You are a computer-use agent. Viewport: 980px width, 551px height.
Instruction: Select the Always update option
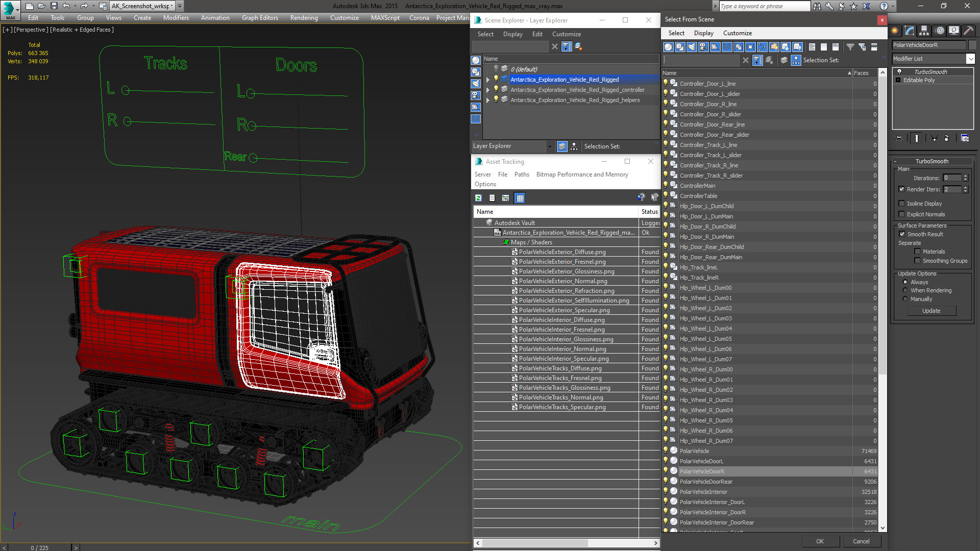(905, 282)
